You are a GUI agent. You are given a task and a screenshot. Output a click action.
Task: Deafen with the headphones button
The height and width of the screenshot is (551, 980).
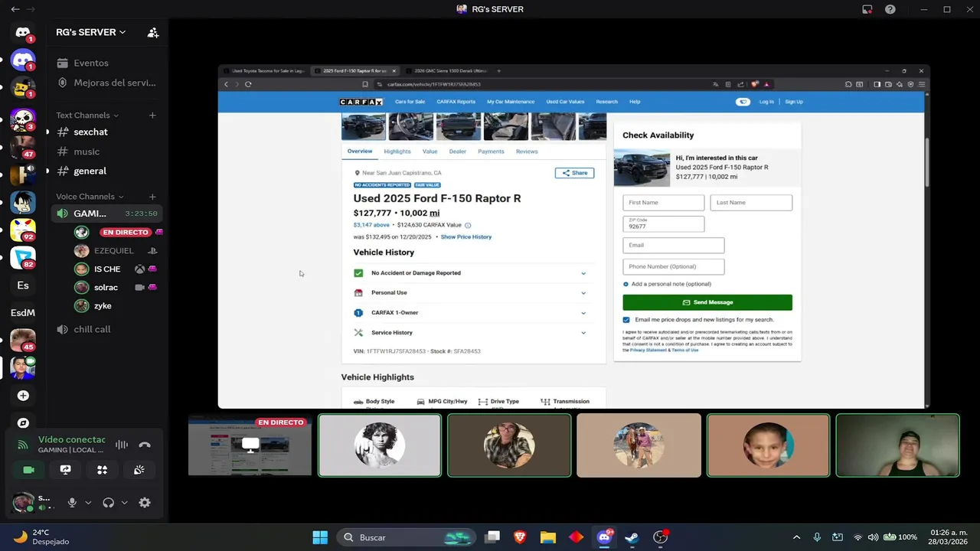(108, 503)
